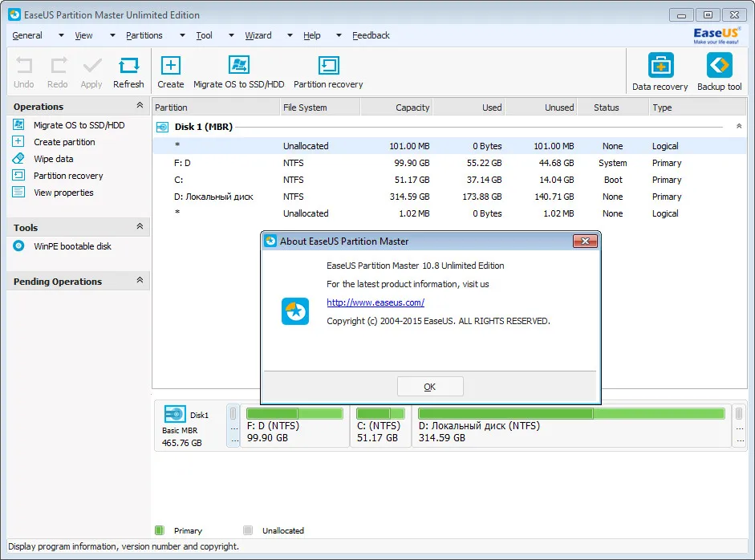The width and height of the screenshot is (755, 560).
Task: Click the Unused column header
Action: click(x=541, y=108)
